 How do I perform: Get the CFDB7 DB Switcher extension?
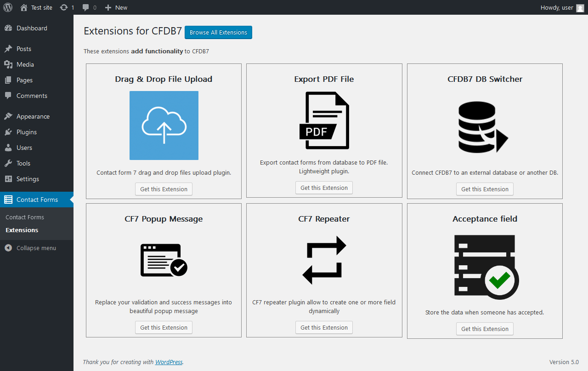(485, 189)
